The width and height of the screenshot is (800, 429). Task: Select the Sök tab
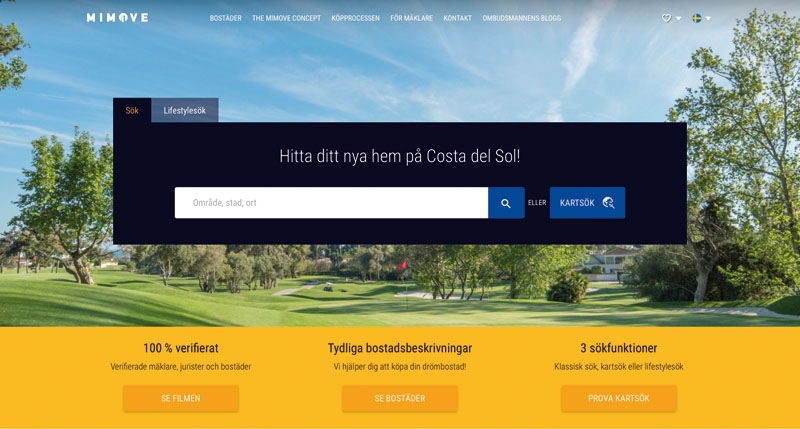coord(132,110)
